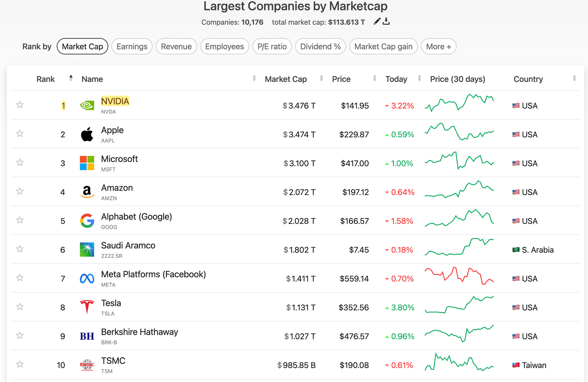Screen dimensions: 588x382
Task: Rank companies by Employees
Action: 224,46
